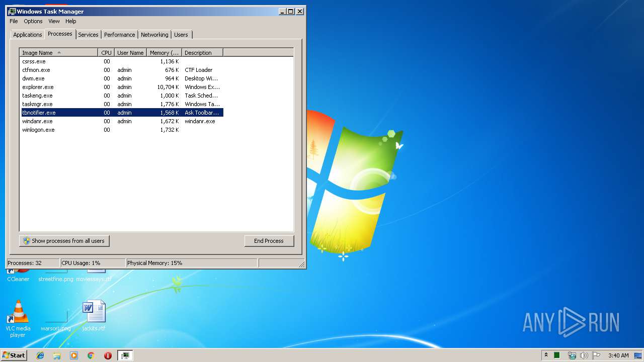Open the Help menu
This screenshot has width=644, height=362.
click(71, 21)
